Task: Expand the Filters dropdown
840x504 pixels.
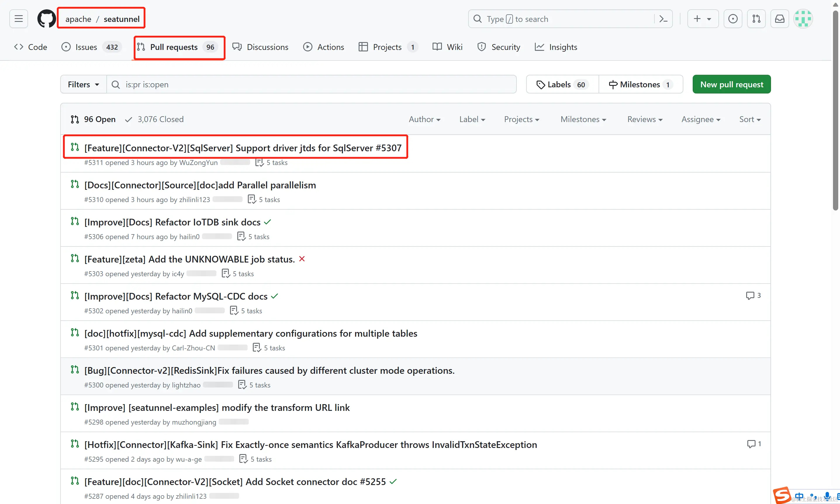Action: (x=83, y=84)
